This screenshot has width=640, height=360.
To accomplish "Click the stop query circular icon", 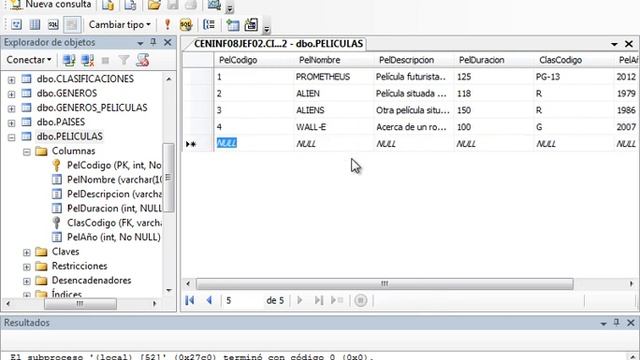I will (x=360, y=300).
